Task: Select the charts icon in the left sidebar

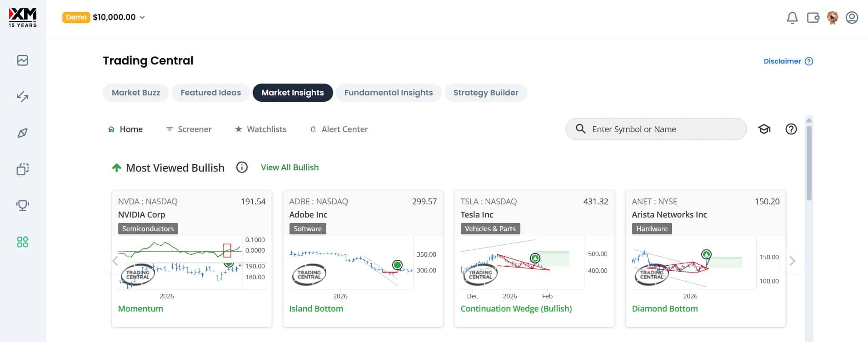Action: (x=23, y=60)
